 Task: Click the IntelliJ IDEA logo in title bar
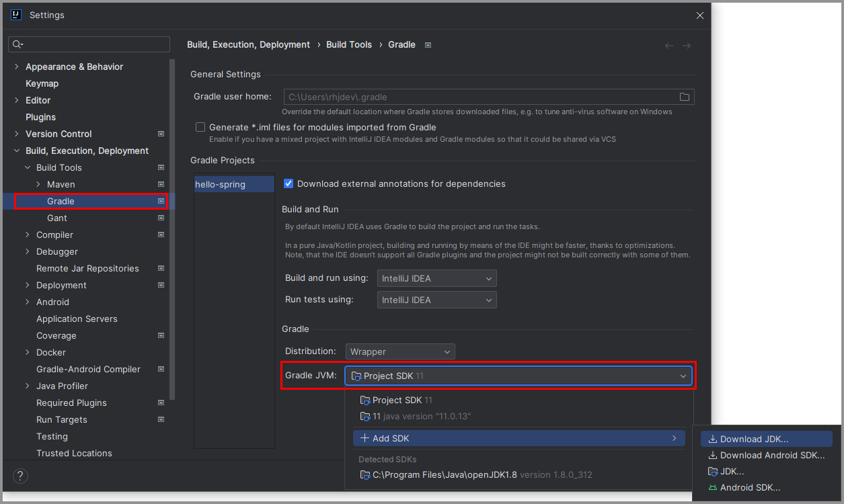coord(16,15)
